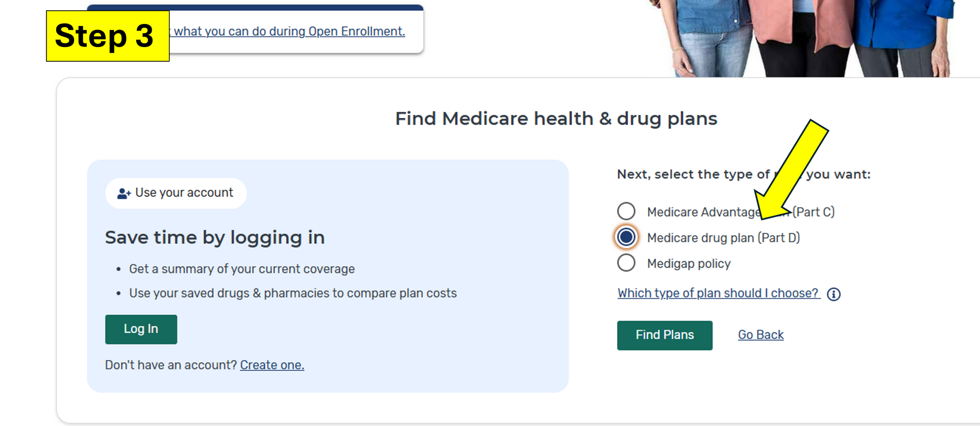Click the "Save time by logging in" heading

214,238
